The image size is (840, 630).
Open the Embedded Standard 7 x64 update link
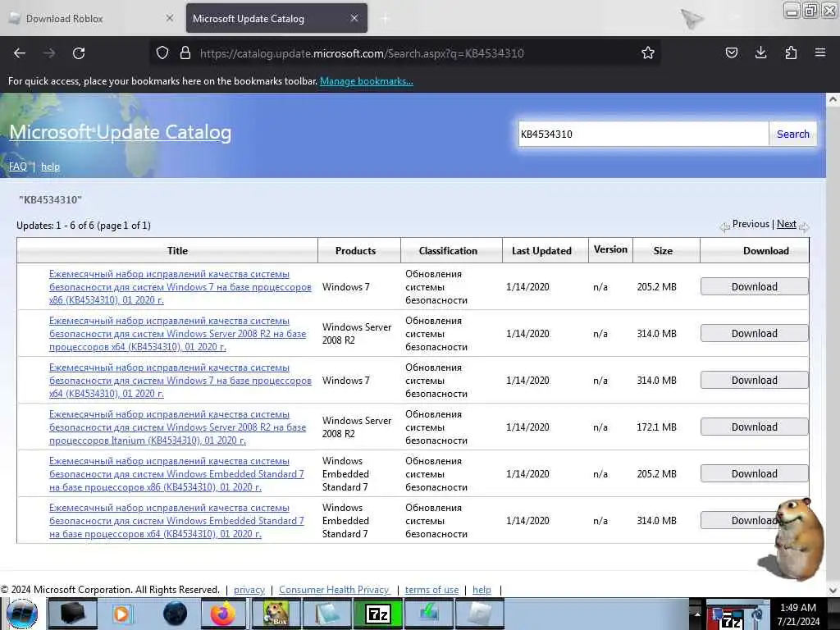pyautogui.click(x=176, y=520)
